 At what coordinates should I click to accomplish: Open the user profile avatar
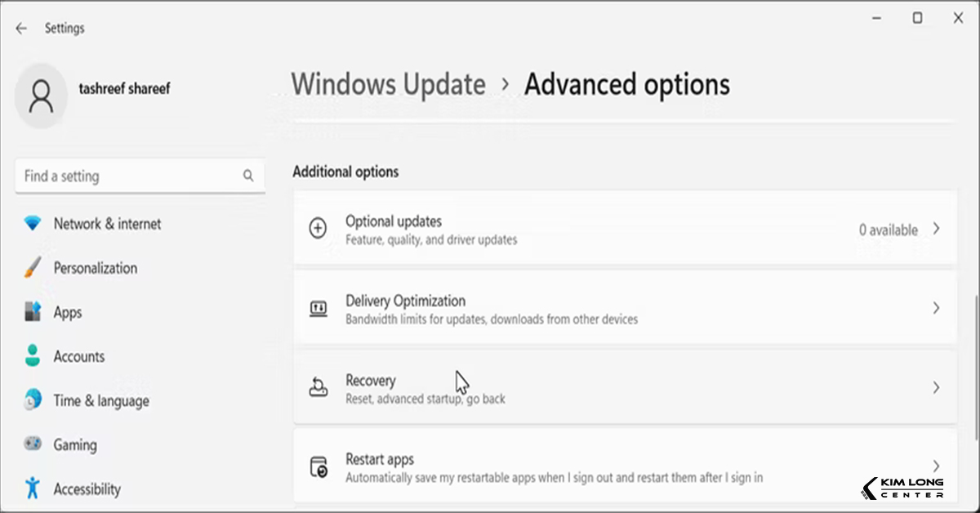[x=41, y=96]
